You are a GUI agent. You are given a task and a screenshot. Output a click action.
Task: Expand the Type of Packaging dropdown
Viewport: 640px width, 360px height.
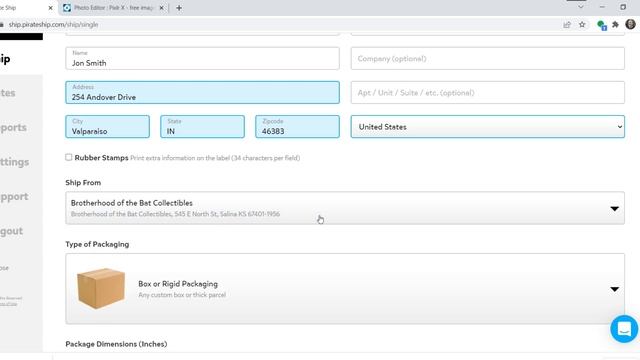coord(345,289)
